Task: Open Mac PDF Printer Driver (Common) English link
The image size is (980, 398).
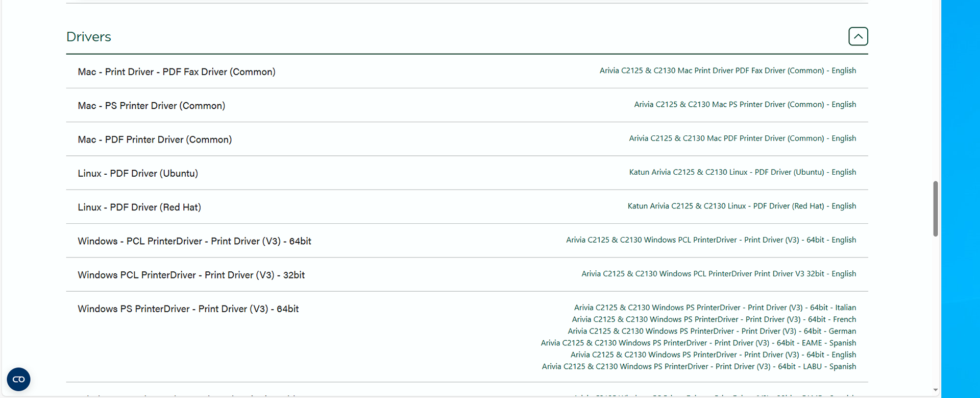Action: tap(742, 138)
